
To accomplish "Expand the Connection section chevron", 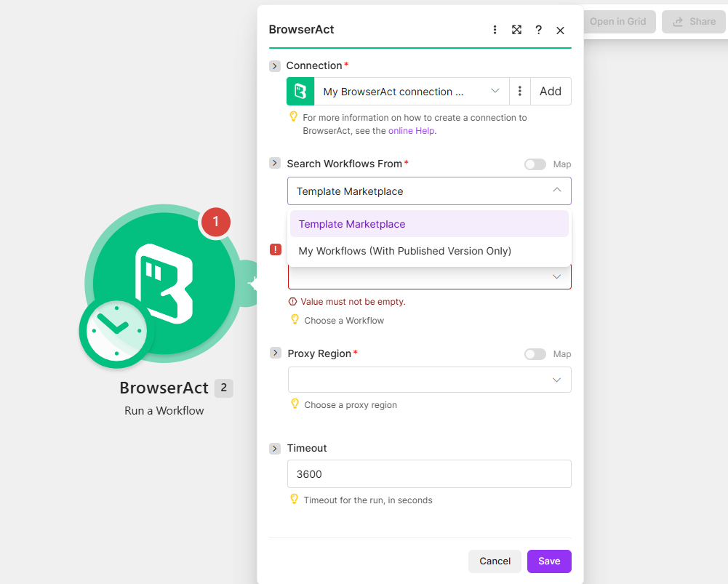I will point(275,66).
